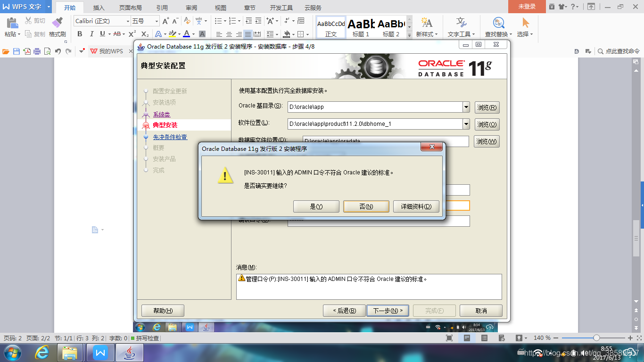Screen dimensions: 644x362
Task: Open the font size 五号 dropdown
Action: click(x=157, y=21)
